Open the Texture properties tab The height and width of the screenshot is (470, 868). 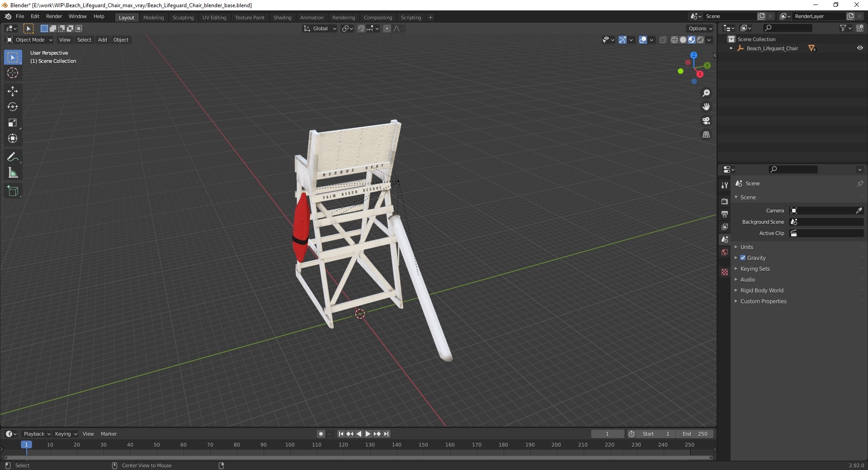pos(725,272)
